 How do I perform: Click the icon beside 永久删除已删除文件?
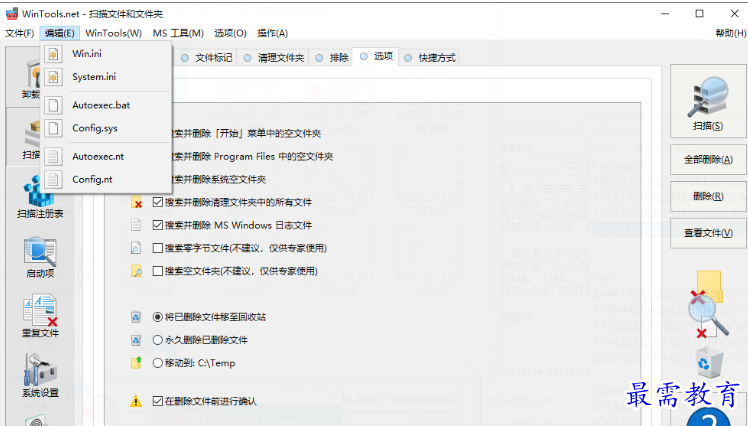136,340
